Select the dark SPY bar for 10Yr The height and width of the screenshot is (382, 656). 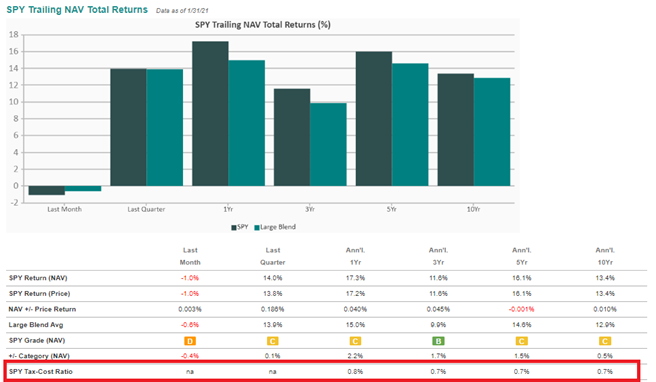click(x=456, y=130)
